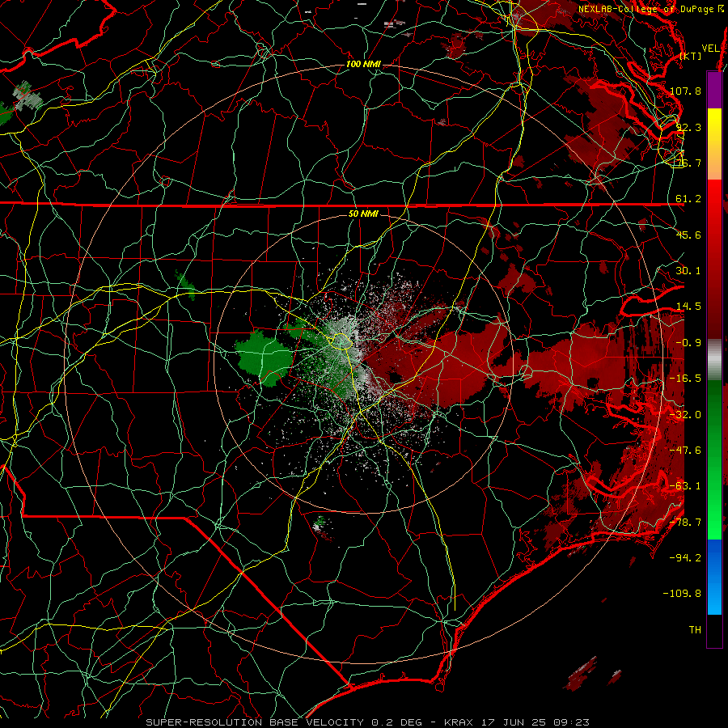728x728 pixels.
Task: Select the -16.5 scale value
Action: click(x=685, y=379)
